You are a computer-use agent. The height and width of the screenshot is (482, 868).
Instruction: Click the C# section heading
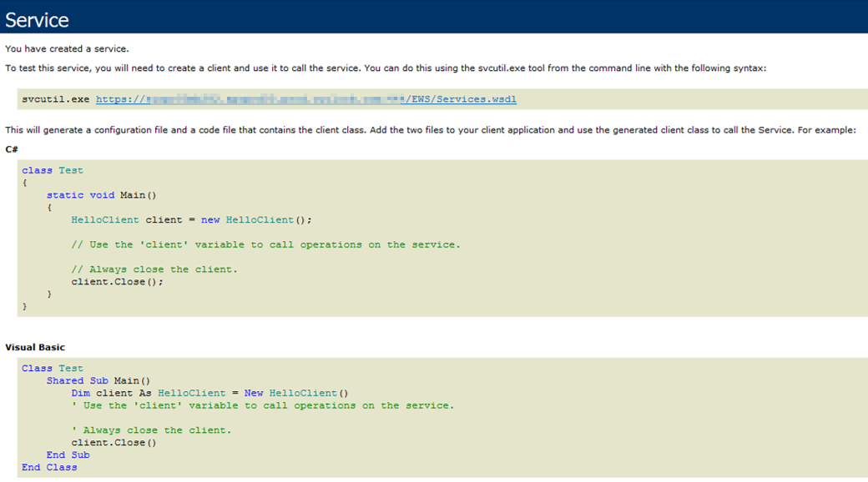point(12,149)
